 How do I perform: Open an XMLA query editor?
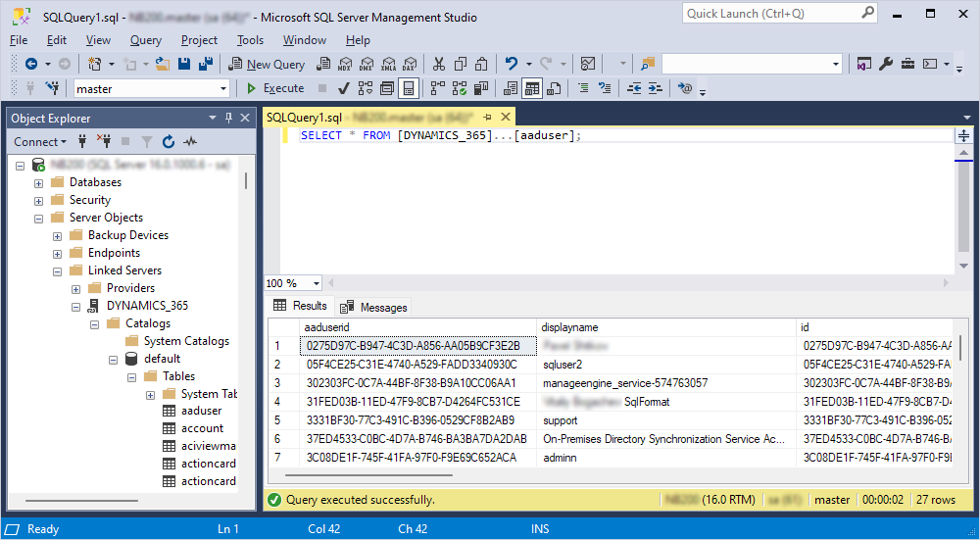389,64
